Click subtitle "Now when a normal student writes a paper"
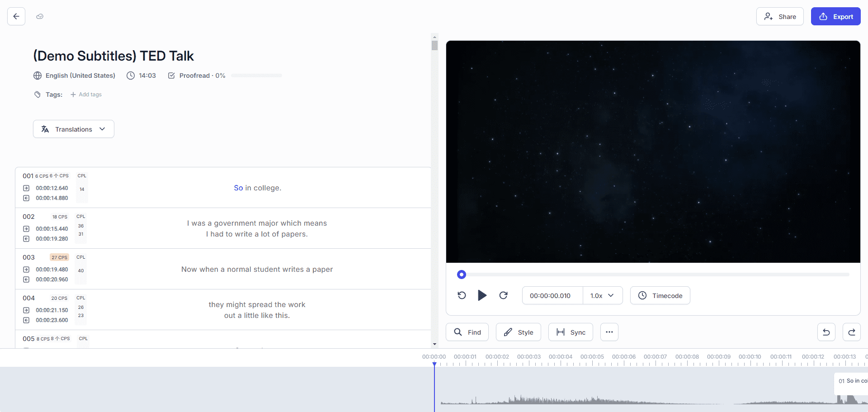The width and height of the screenshot is (868, 412). (257, 269)
